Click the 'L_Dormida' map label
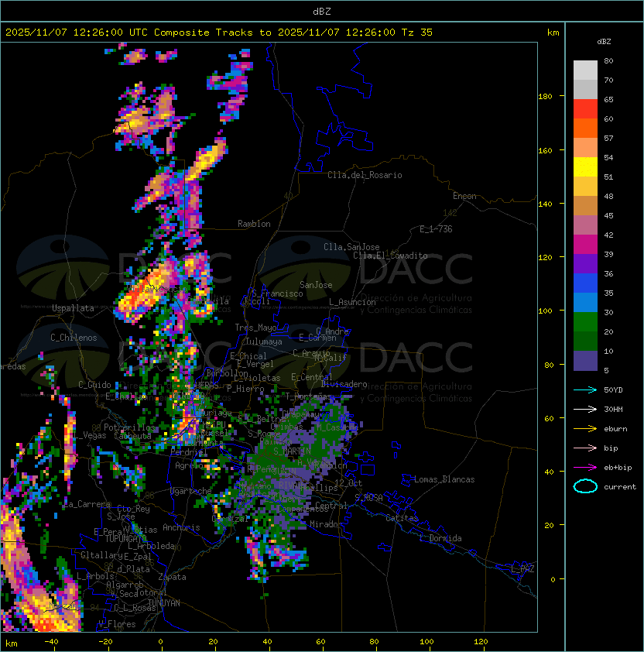644x652 pixels. tap(440, 538)
